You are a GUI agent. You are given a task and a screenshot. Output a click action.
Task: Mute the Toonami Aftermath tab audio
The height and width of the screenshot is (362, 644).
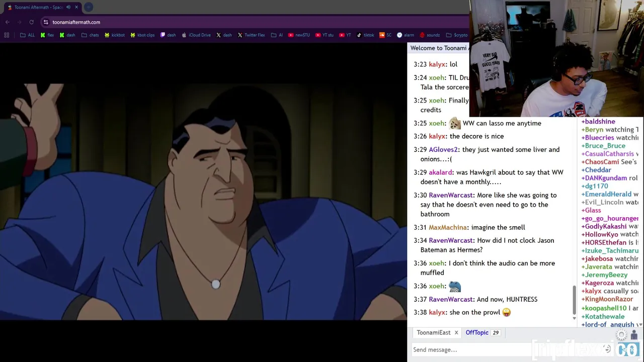(68, 7)
